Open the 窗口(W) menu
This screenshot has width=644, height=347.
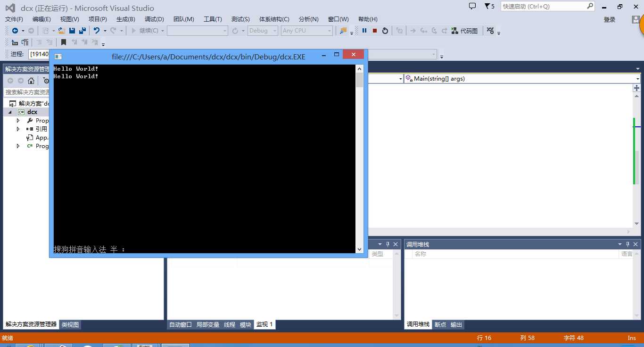(339, 19)
